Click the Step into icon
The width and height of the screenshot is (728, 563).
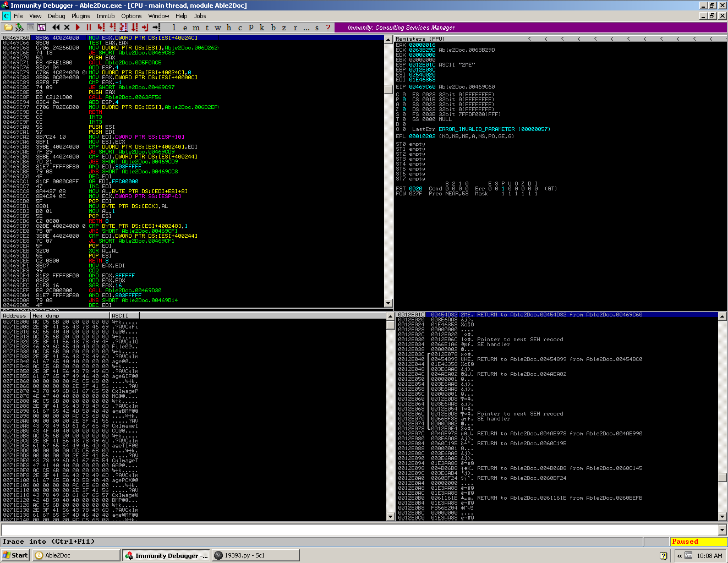[101, 27]
